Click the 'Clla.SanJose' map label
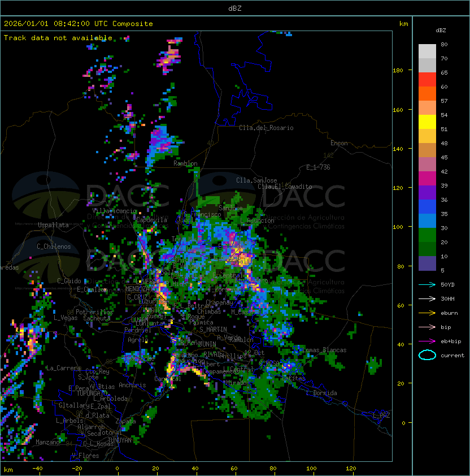The width and height of the screenshot is (470, 476). pos(256,180)
